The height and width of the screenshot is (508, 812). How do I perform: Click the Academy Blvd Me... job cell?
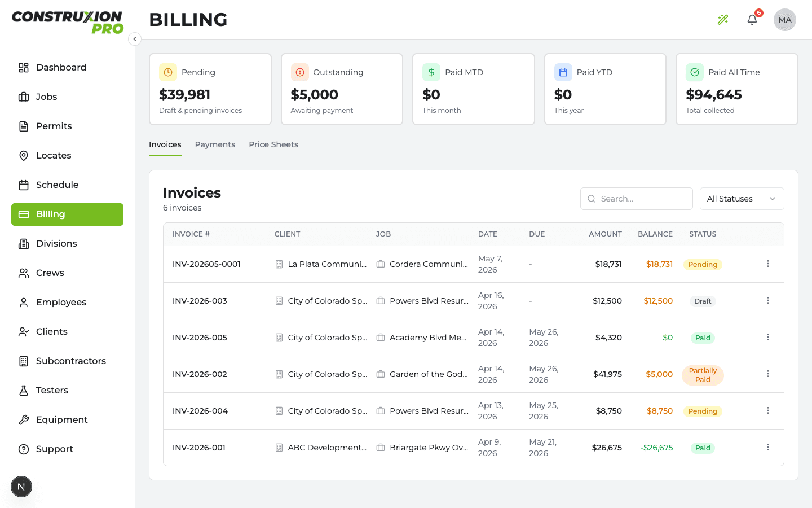tap(421, 338)
